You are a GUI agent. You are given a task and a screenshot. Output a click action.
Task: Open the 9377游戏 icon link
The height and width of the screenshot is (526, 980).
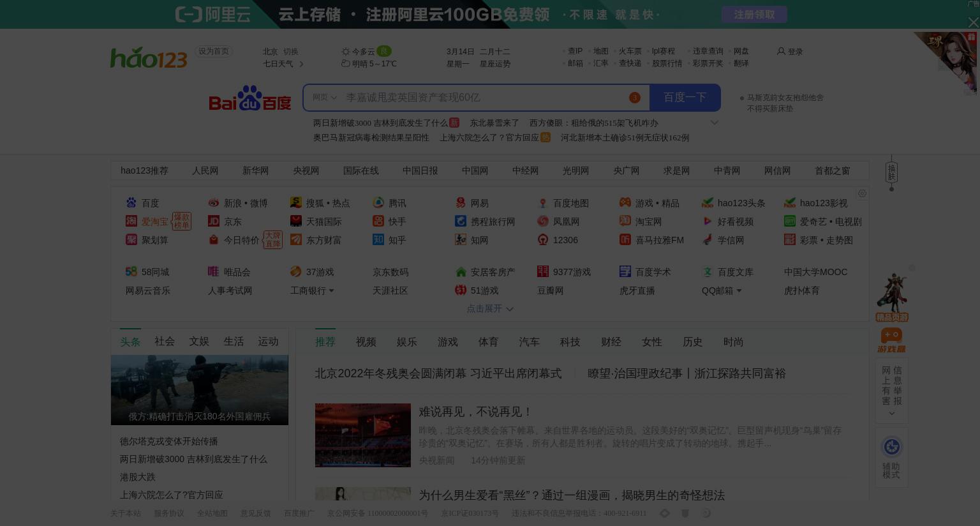543,271
